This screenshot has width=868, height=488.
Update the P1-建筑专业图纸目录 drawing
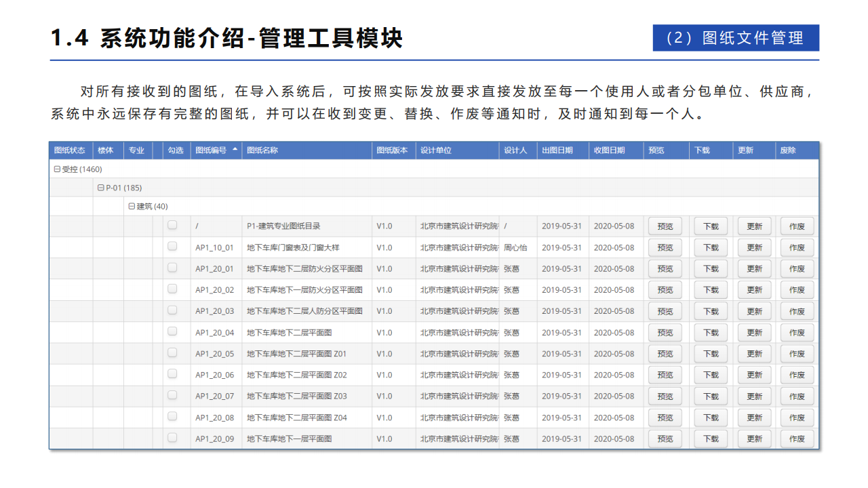coord(754,226)
